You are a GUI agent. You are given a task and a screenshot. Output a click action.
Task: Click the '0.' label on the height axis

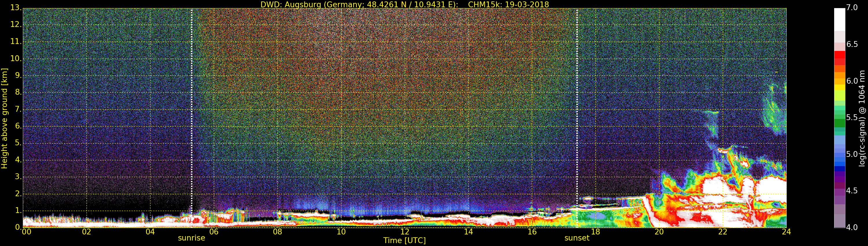pos(18,227)
